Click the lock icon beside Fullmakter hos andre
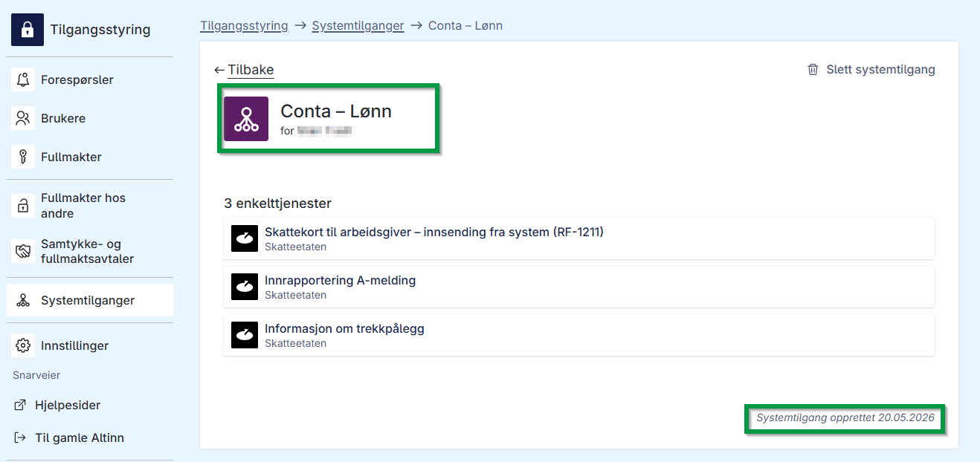This screenshot has height=462, width=980. tap(23, 206)
